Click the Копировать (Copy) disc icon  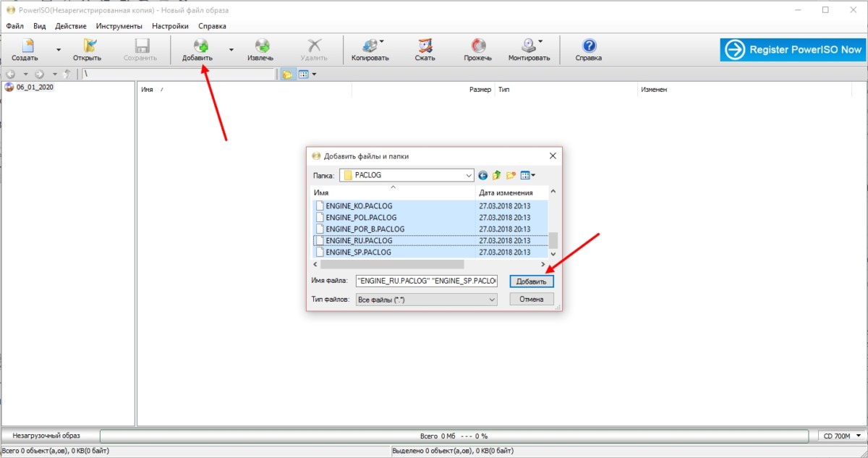click(370, 46)
